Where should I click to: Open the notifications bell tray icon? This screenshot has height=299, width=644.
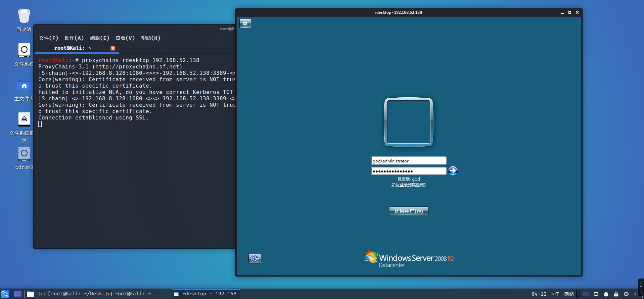(606, 294)
